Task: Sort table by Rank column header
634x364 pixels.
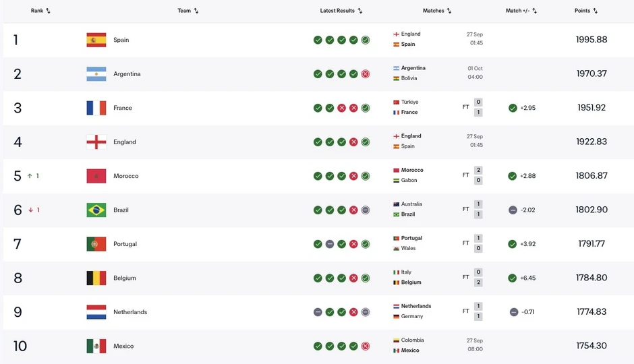Action: [x=40, y=11]
